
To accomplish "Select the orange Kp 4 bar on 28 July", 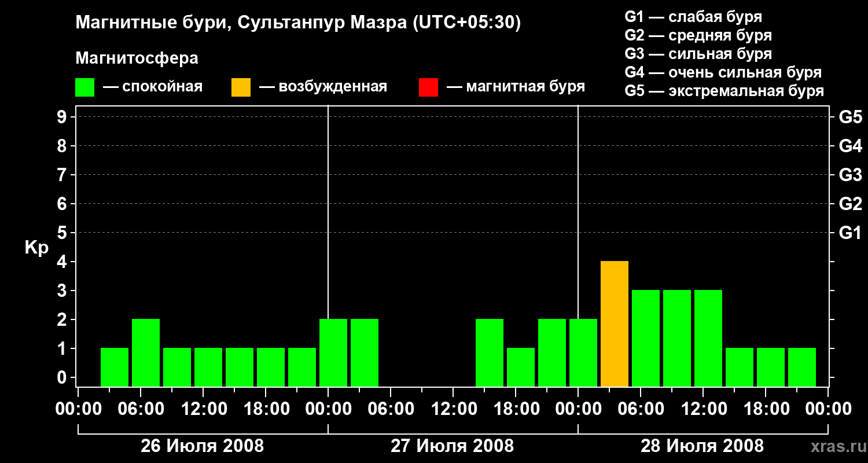I will pos(615,324).
